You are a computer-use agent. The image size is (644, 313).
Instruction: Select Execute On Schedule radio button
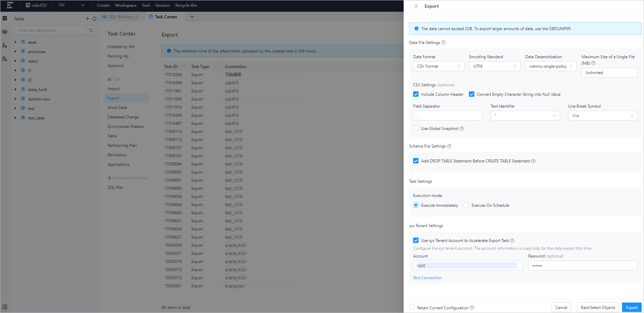[466, 205]
